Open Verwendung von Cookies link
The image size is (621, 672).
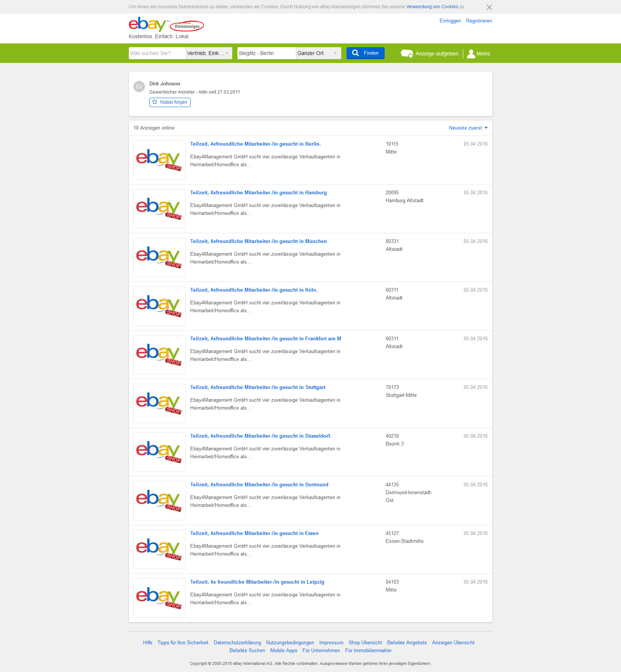pyautogui.click(x=432, y=7)
